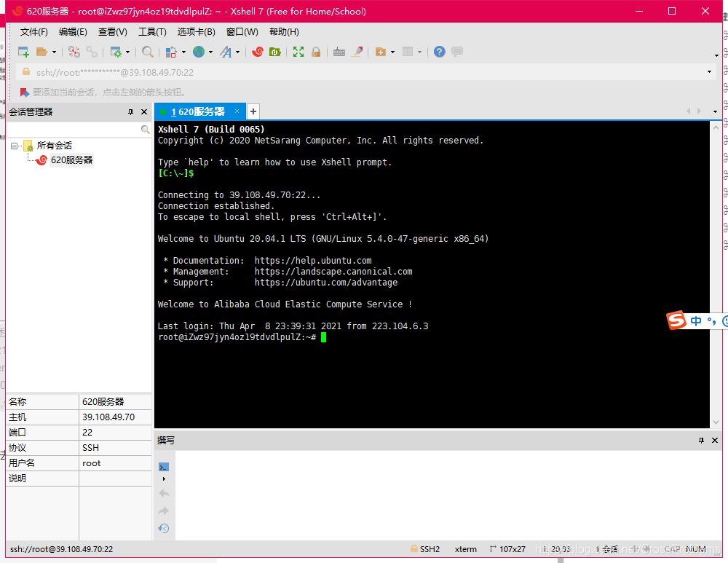
Task: Switch to the 1 620服务器 tab
Action: [x=198, y=112]
